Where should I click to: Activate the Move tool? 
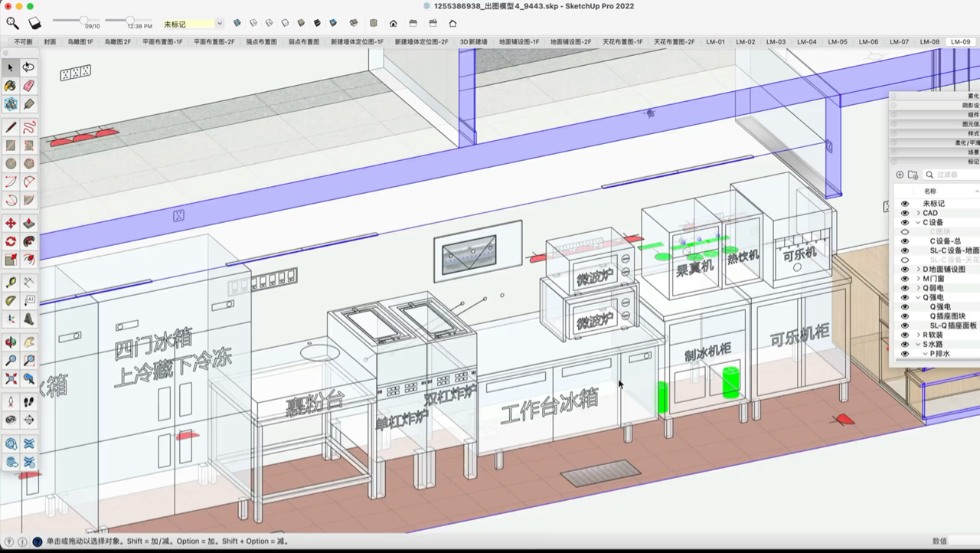point(11,223)
